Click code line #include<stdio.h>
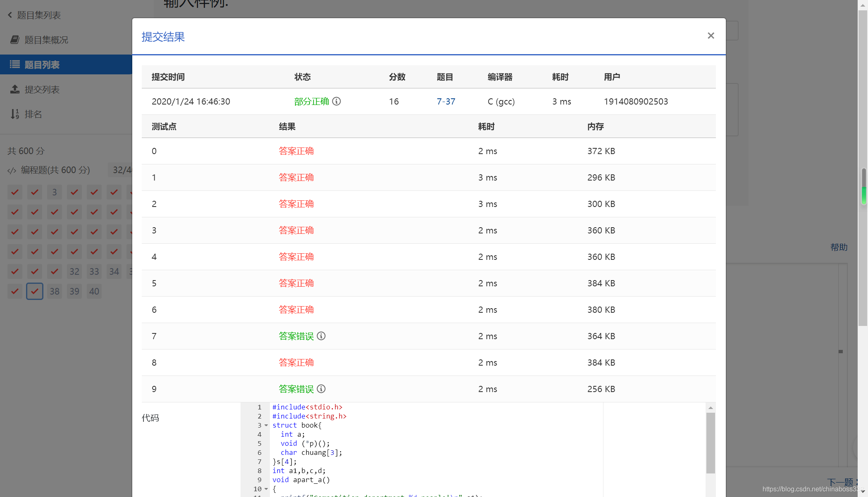The height and width of the screenshot is (497, 868). pos(307,407)
